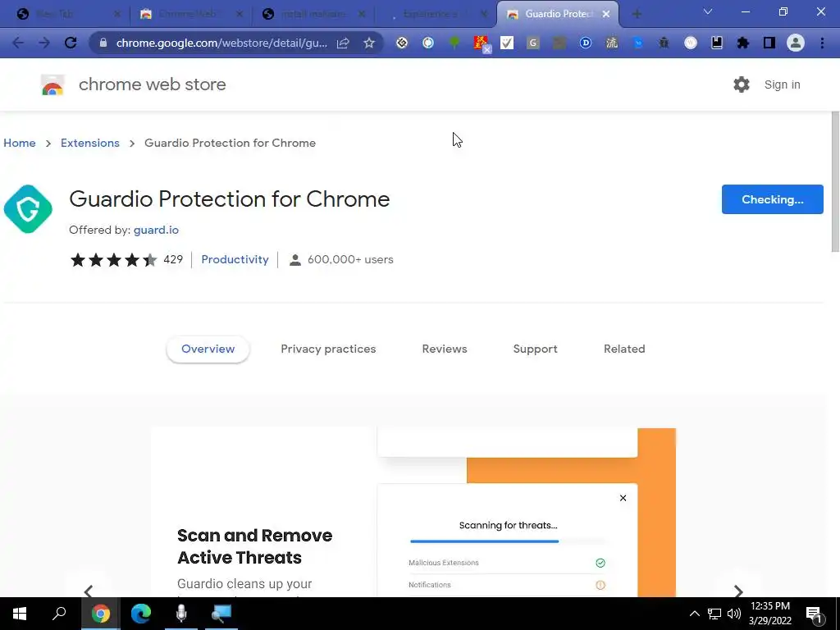Open Chrome Web Store settings gear
This screenshot has width=840, height=630.
point(742,84)
